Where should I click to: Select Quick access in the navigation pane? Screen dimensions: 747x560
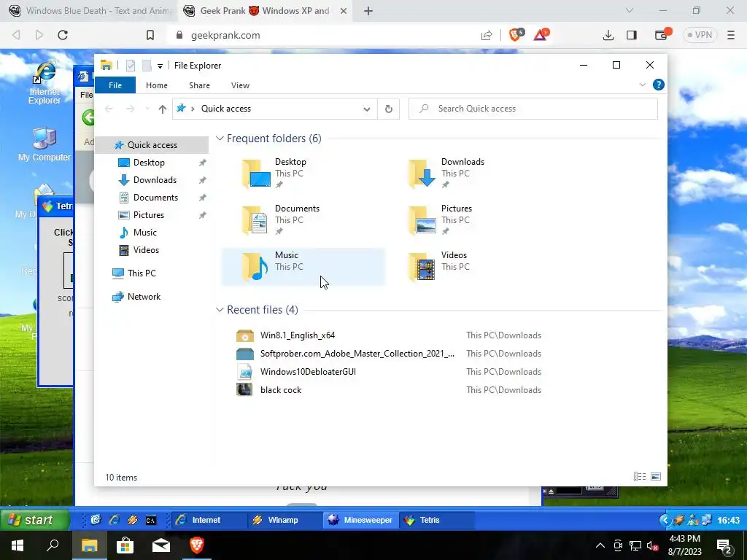coord(152,145)
